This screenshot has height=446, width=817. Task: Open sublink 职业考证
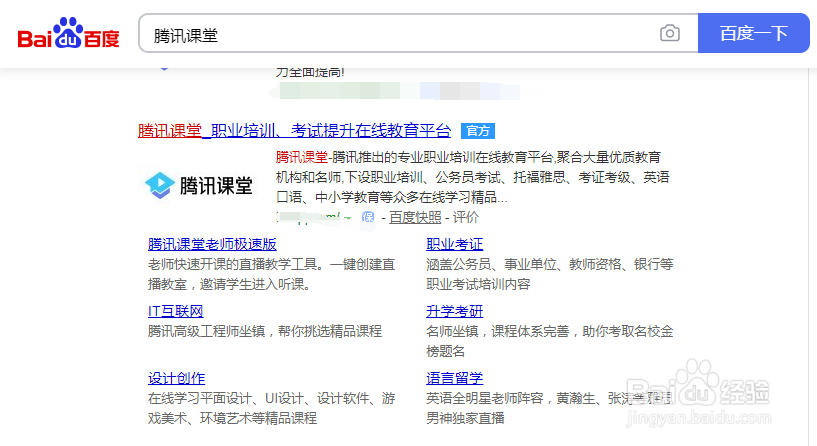point(454,244)
